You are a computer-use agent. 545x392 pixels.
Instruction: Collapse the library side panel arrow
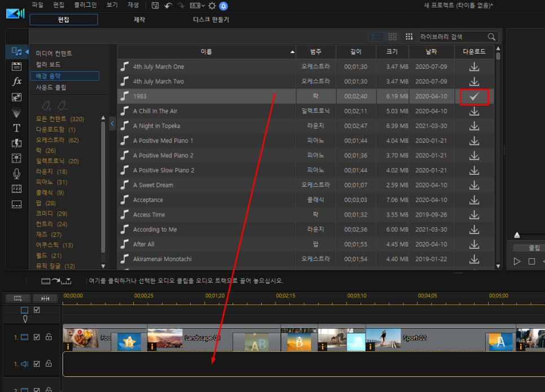(x=112, y=124)
